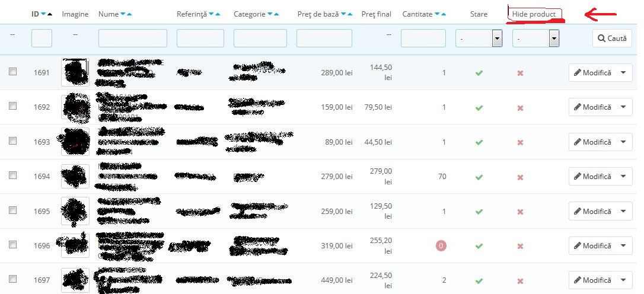Sort Cantitate column descending arrow

(437, 14)
